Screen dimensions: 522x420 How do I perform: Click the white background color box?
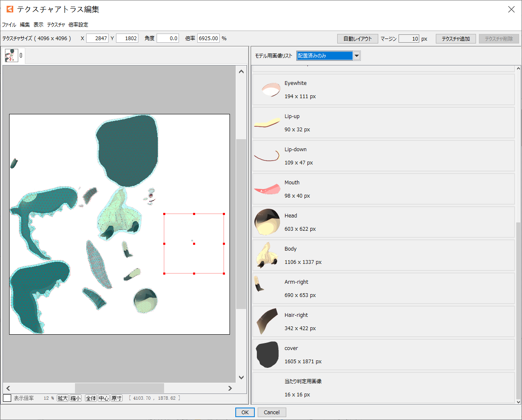[7, 398]
